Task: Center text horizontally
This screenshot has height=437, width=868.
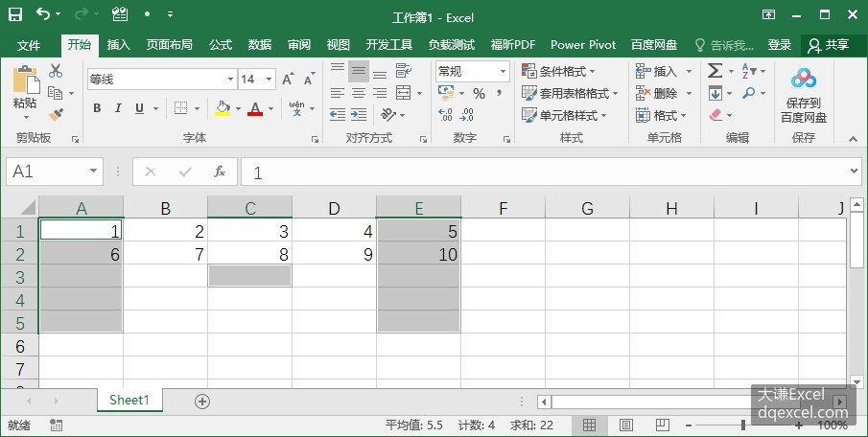Action: coord(359,93)
